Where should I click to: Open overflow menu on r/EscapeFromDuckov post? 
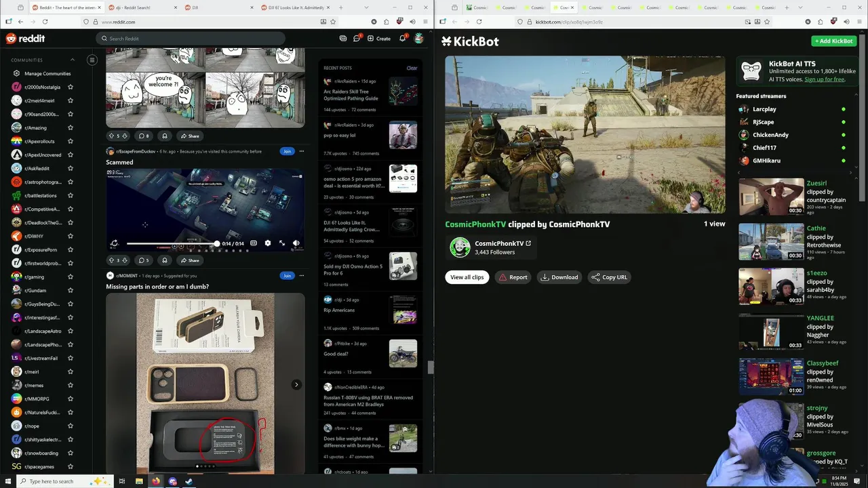pyautogui.click(x=302, y=151)
